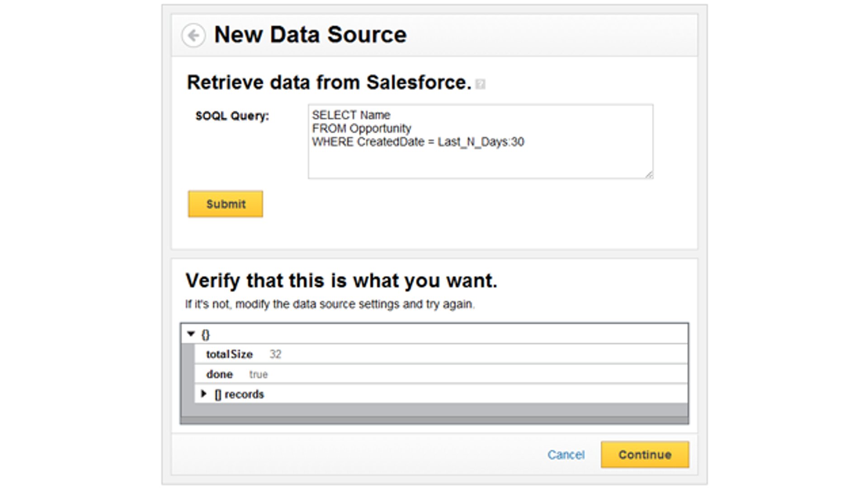
Task: Select the records tree label
Action: (x=244, y=394)
